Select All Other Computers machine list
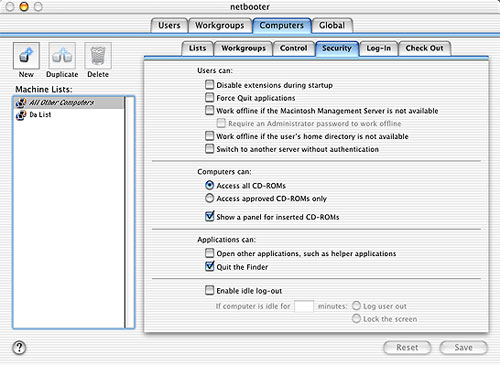Image resolution: width=500 pixels, height=365 pixels. pyautogui.click(x=69, y=103)
